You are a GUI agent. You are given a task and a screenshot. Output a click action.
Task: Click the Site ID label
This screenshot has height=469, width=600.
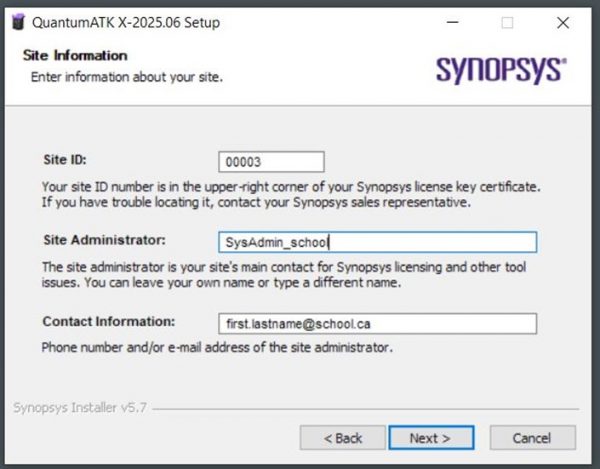(65, 160)
